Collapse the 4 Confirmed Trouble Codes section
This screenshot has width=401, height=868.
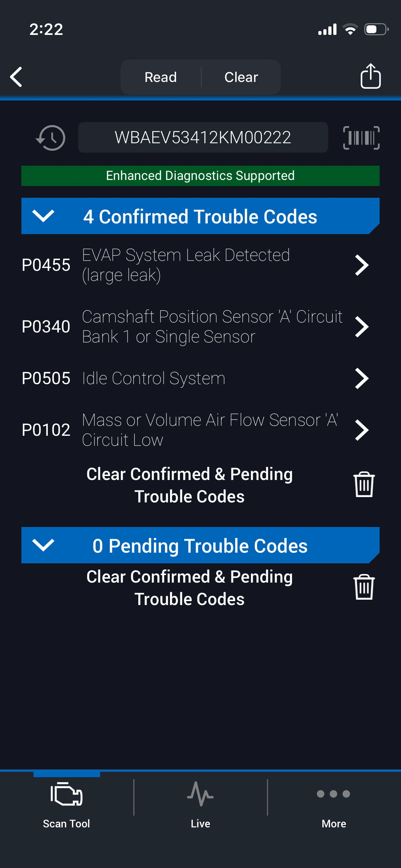coord(43,216)
